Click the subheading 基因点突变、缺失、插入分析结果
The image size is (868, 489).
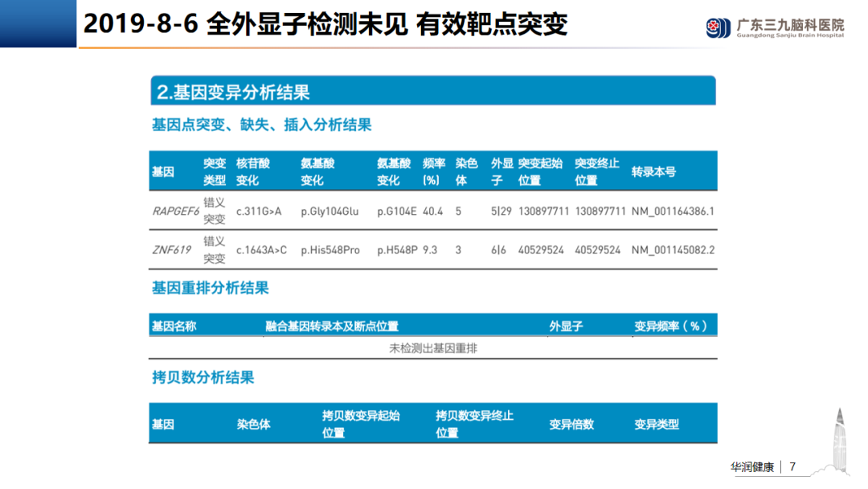[x=261, y=125]
